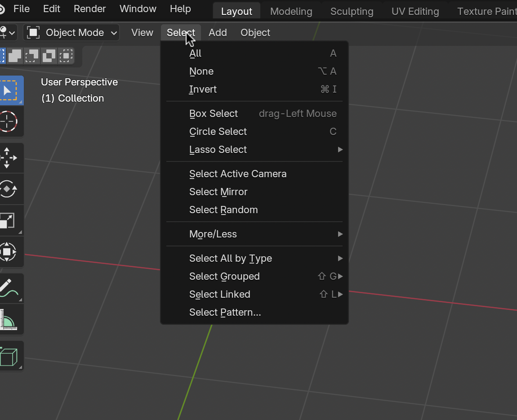The height and width of the screenshot is (420, 517).
Task: Choose All from the Select menu
Action: coord(254,54)
